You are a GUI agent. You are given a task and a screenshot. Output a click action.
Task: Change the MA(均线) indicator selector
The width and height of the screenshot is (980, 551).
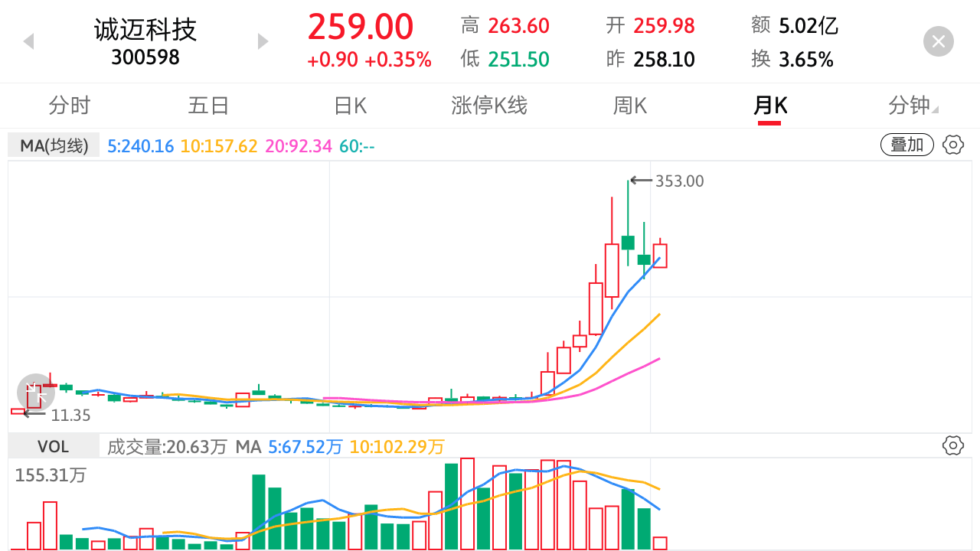(54, 145)
